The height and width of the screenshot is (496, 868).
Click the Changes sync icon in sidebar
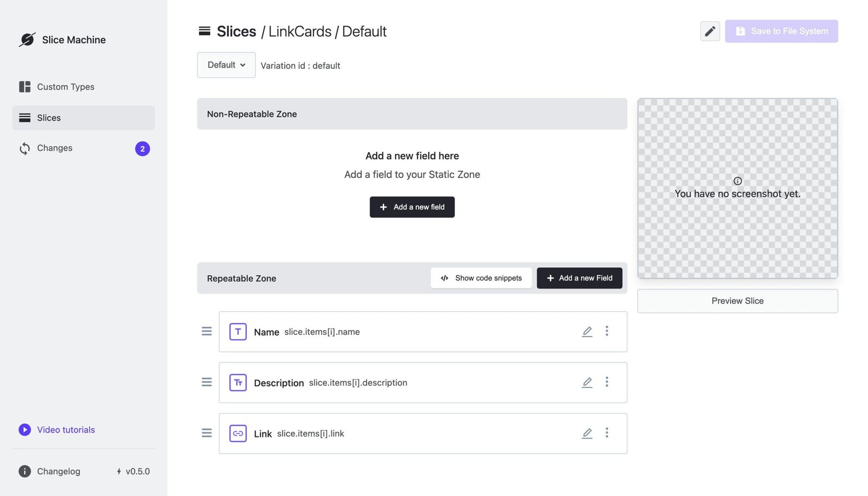pos(24,148)
